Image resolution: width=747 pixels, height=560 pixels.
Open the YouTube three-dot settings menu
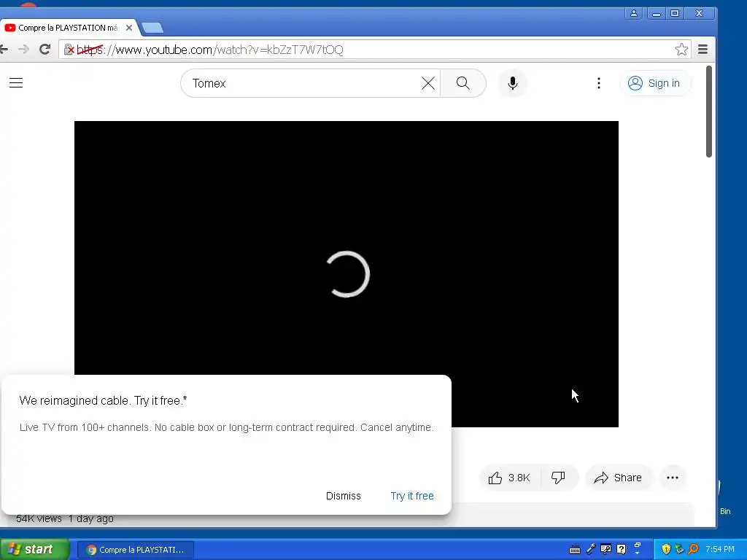[599, 83]
